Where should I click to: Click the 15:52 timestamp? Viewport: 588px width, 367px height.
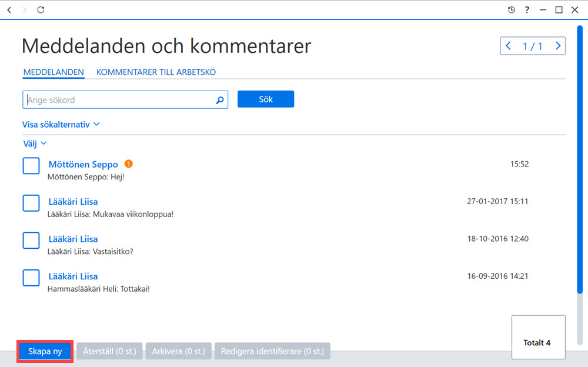[x=519, y=164]
